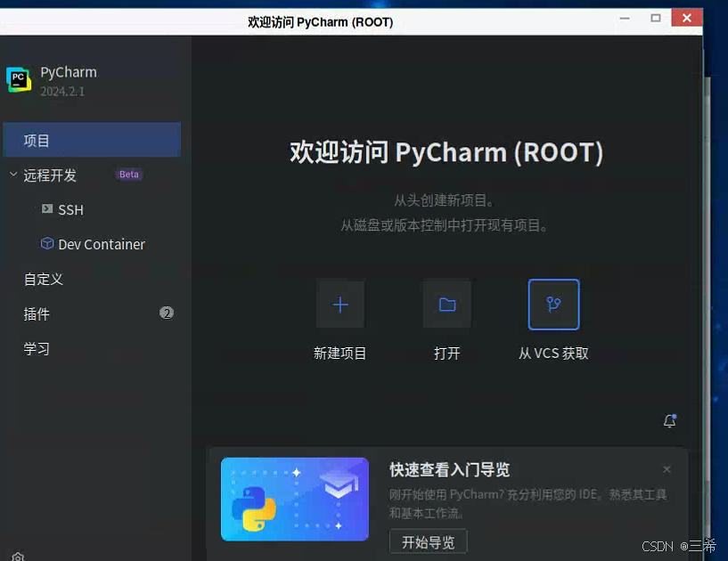This screenshot has width=728, height=561.
Task: Switch to the 学习 section
Action: click(37, 349)
